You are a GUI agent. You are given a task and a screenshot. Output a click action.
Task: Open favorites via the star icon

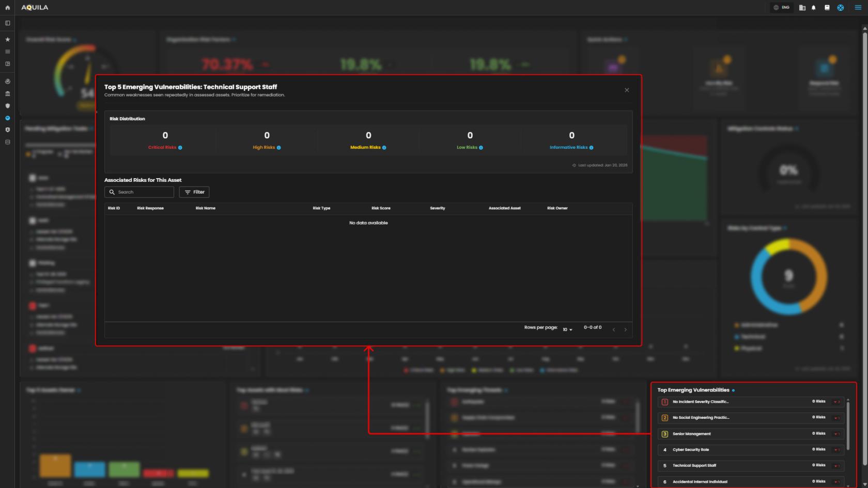point(7,39)
